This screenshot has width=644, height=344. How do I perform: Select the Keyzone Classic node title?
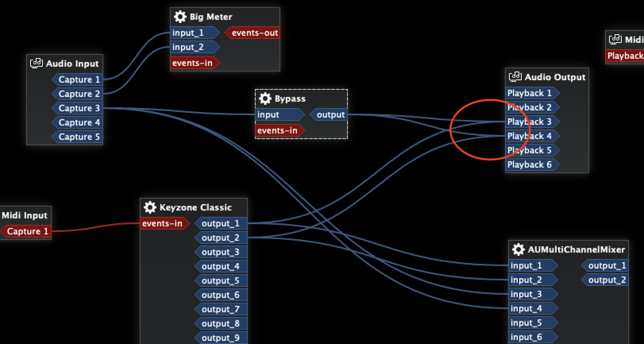(195, 207)
